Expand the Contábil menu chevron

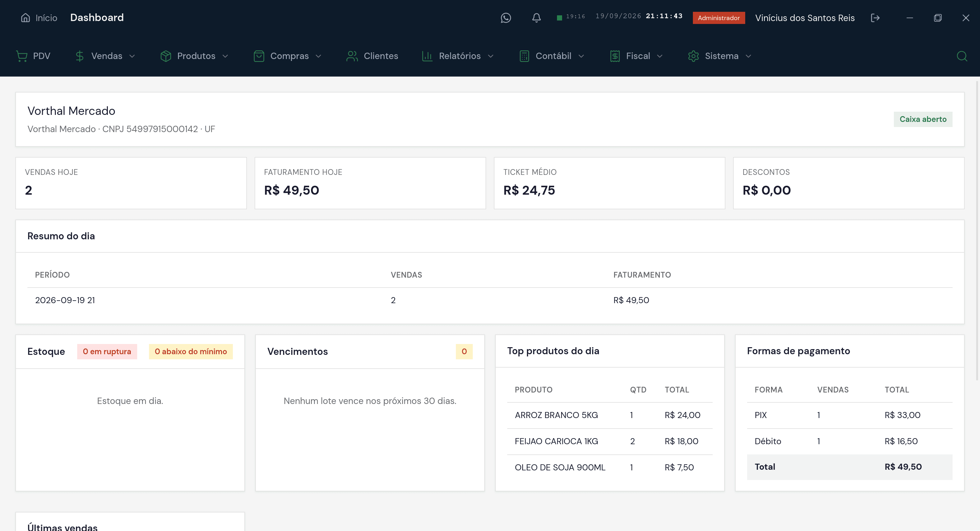point(581,56)
